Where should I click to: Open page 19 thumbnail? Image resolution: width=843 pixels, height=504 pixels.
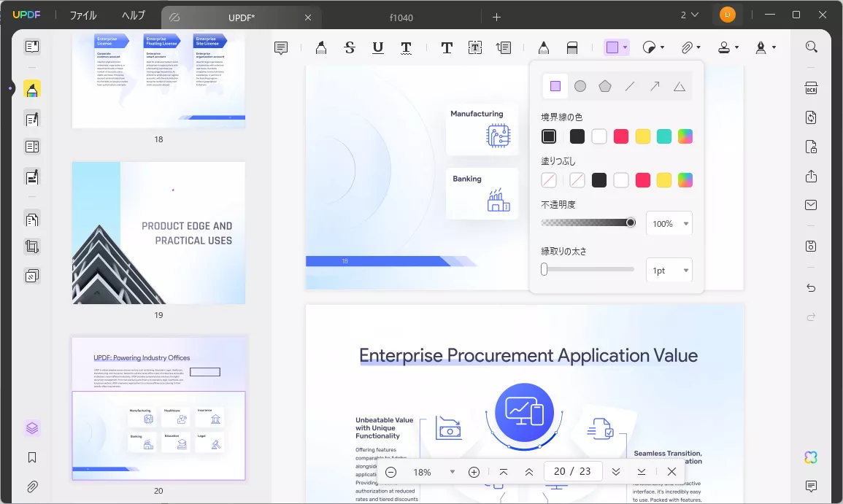[x=158, y=233]
